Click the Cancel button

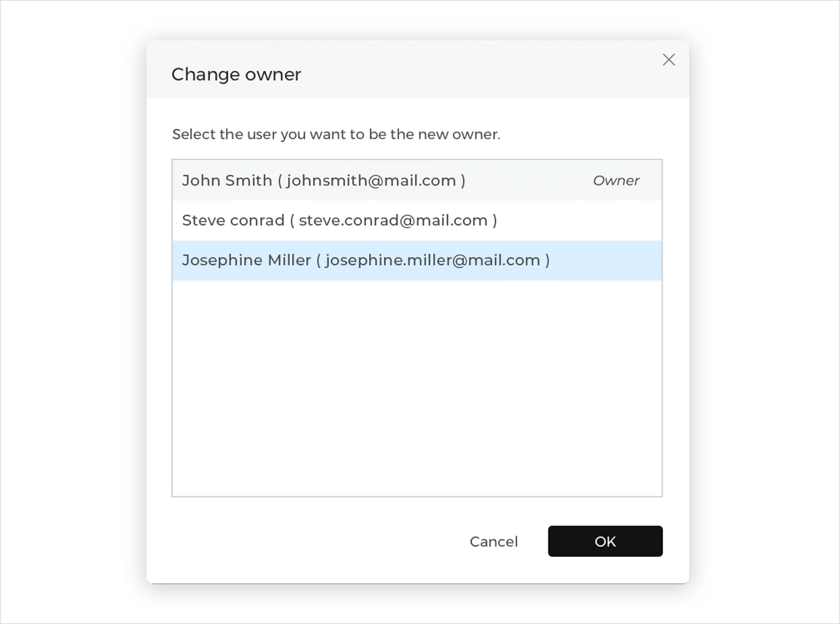click(x=494, y=542)
